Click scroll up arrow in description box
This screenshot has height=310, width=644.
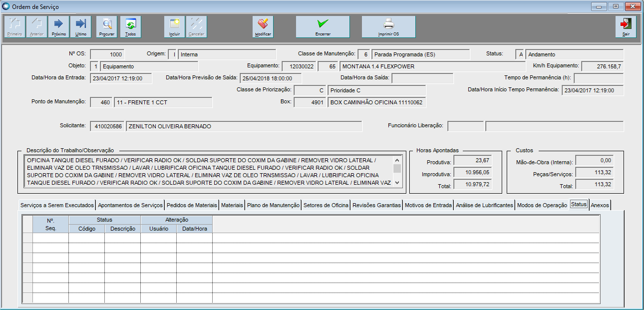pyautogui.click(x=397, y=160)
